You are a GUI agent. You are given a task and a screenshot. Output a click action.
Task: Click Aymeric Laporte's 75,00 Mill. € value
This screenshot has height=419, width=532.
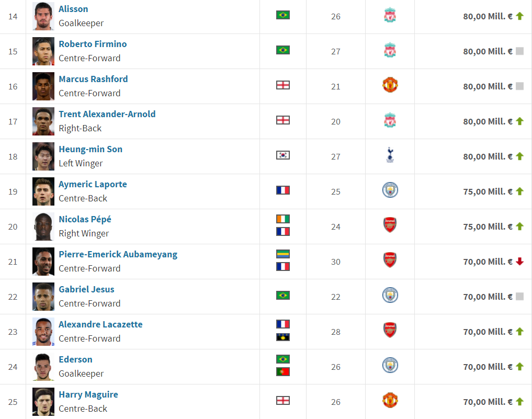pyautogui.click(x=488, y=191)
